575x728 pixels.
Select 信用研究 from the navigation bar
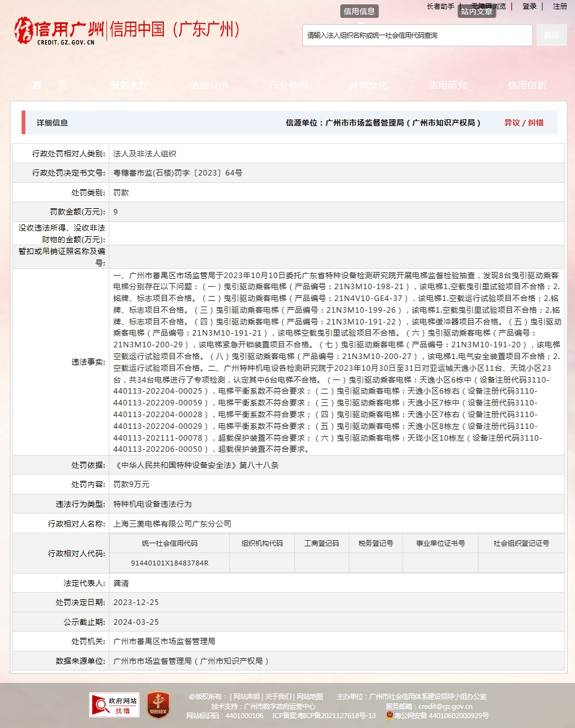pos(448,85)
